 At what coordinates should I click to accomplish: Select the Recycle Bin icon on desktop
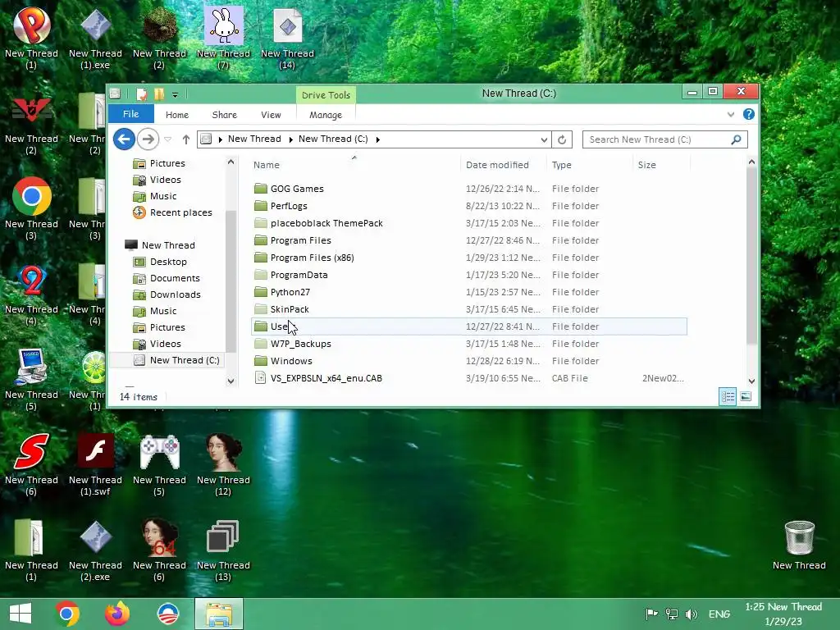[x=799, y=545]
